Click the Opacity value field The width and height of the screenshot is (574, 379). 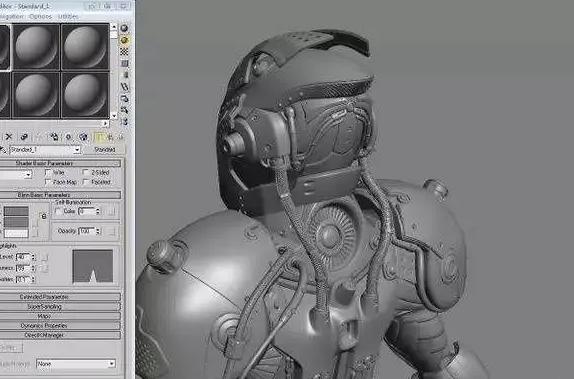[x=87, y=231]
